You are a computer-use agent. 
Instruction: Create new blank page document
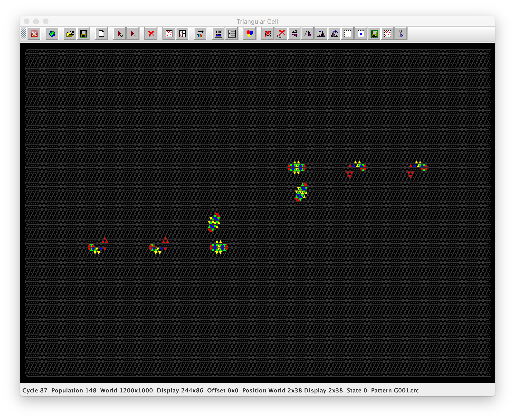101,34
